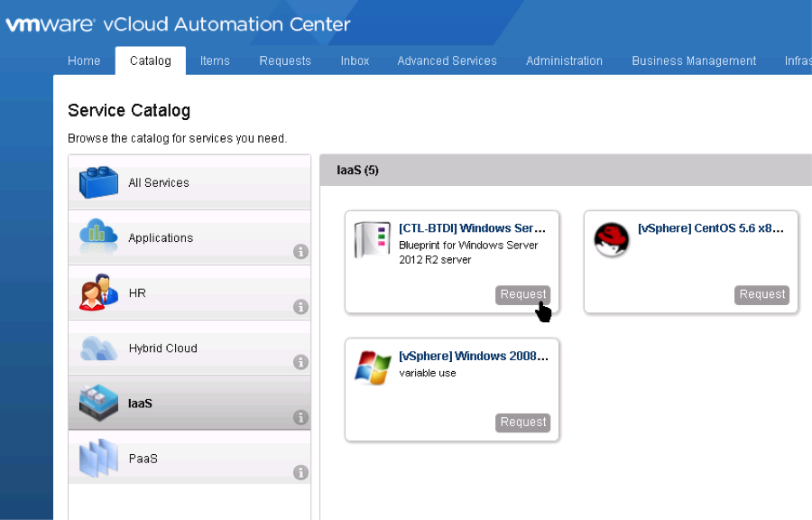Click the HR people icon

pyautogui.click(x=98, y=292)
